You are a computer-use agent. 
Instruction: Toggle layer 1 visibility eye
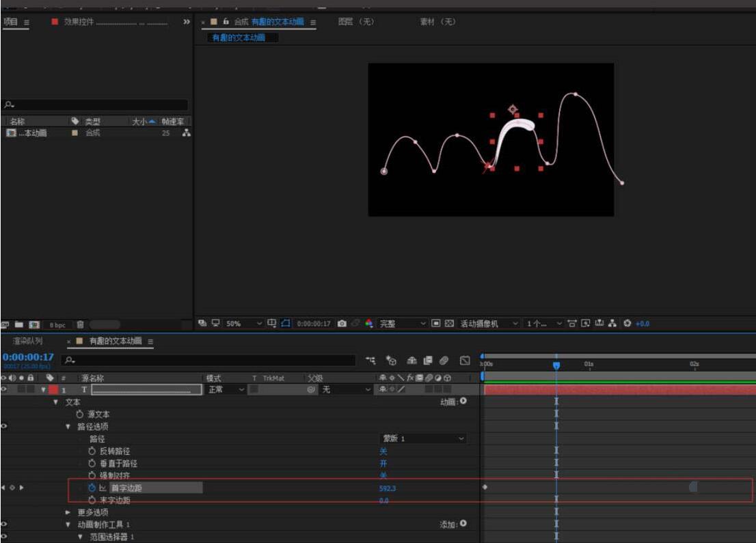tap(4, 389)
